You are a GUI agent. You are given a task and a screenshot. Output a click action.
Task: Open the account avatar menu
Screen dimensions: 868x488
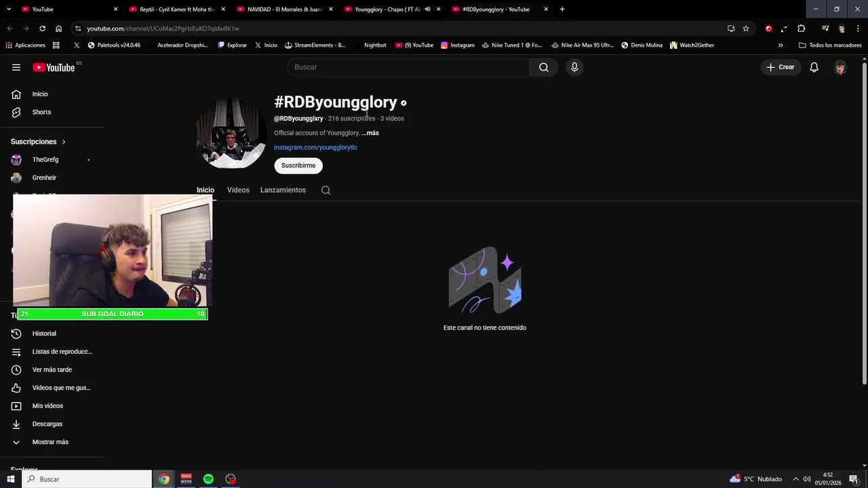point(841,67)
